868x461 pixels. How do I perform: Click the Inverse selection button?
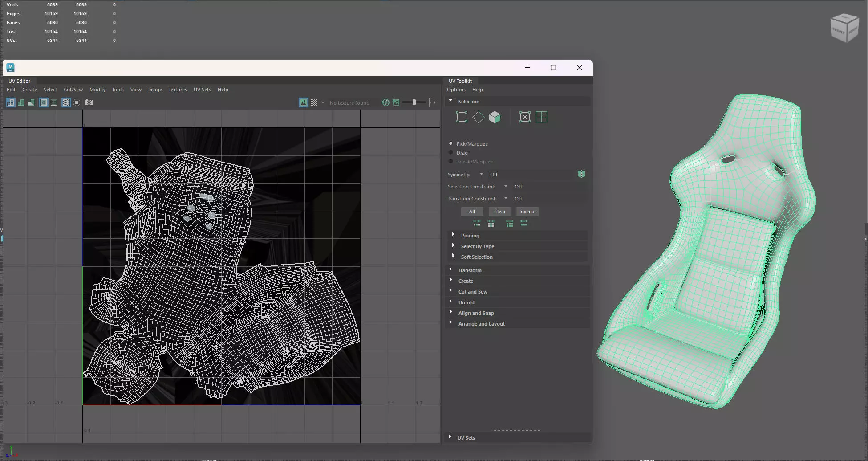[527, 212]
